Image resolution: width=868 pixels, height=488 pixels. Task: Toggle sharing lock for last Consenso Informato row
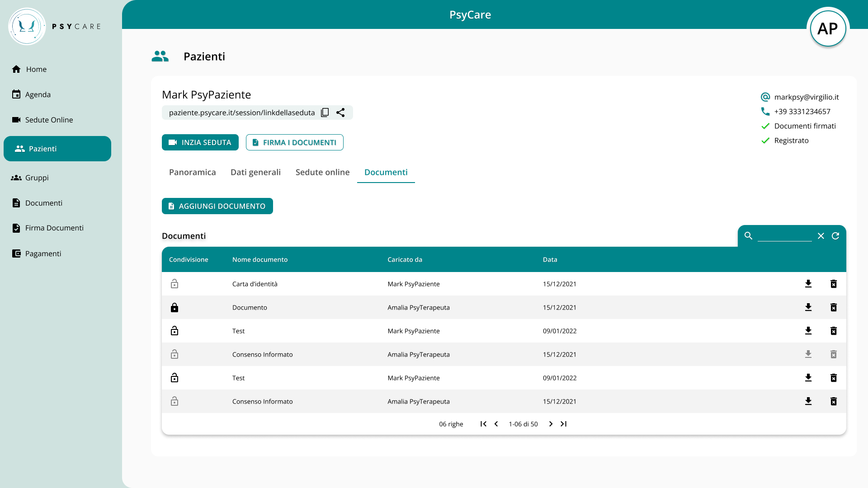[175, 401]
